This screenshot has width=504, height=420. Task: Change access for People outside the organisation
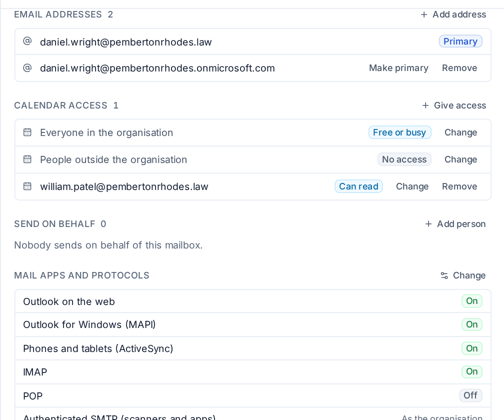click(460, 159)
